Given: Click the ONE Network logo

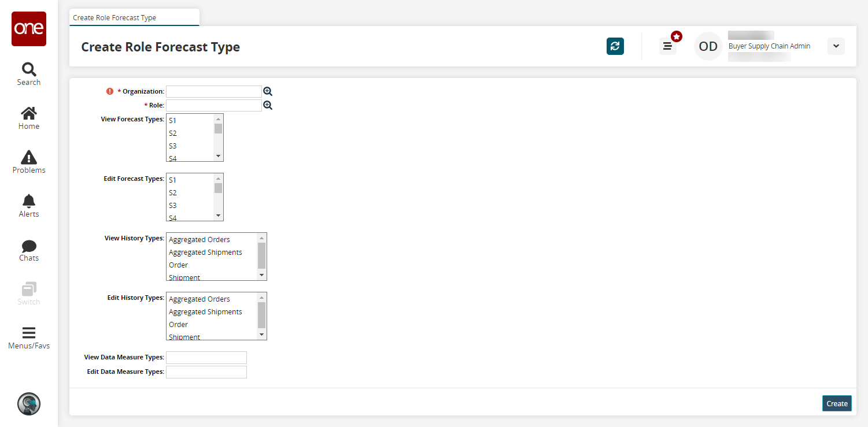Looking at the screenshot, I should pyautogui.click(x=29, y=29).
